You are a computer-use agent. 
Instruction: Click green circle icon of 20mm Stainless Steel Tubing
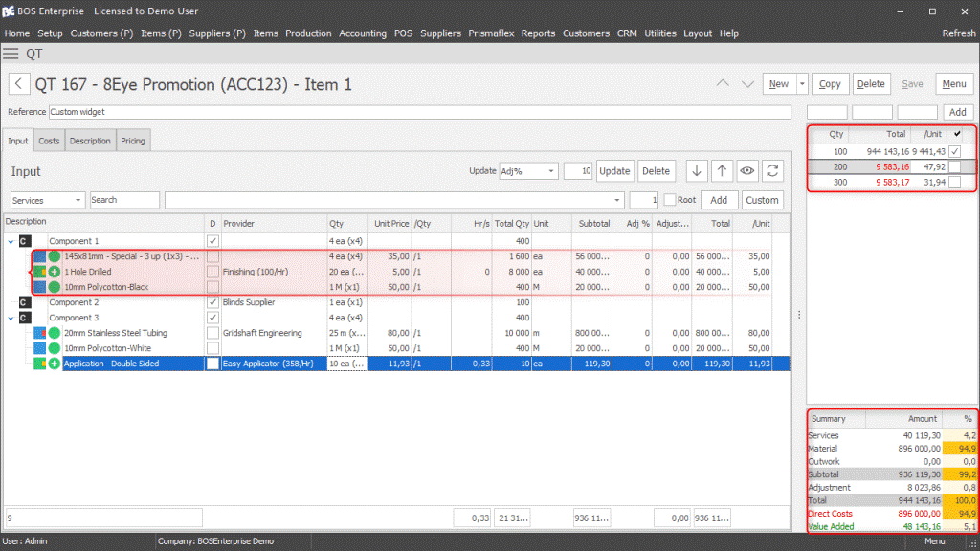point(55,333)
